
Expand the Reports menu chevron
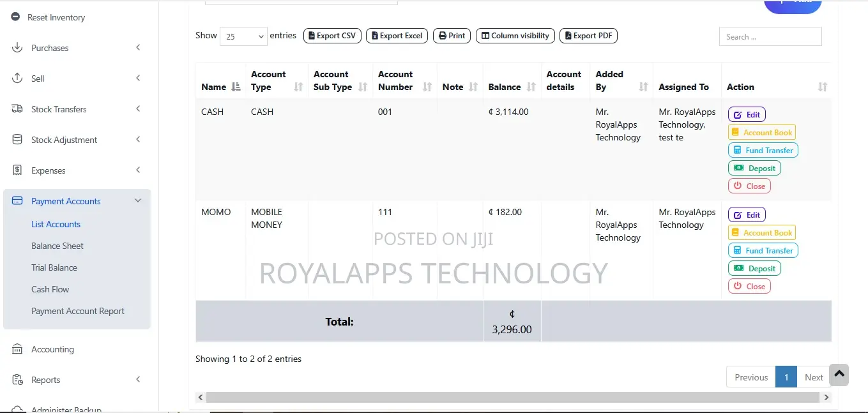click(138, 380)
